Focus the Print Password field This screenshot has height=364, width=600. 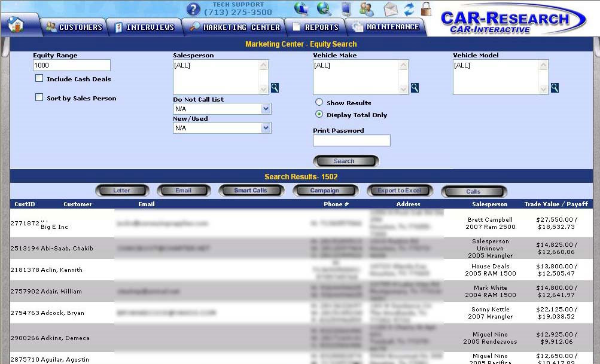tap(352, 140)
